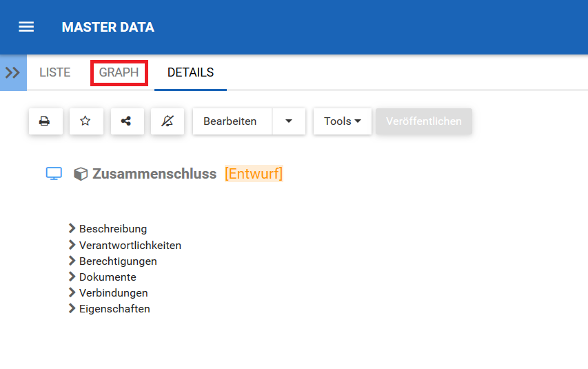
Task: Switch to the GRAPH tab
Action: 119,72
